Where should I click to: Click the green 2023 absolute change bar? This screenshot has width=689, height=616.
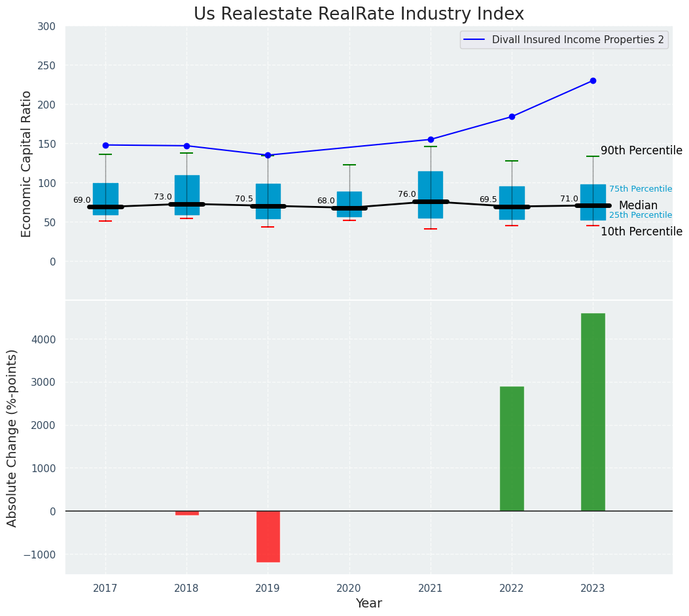tap(593, 412)
